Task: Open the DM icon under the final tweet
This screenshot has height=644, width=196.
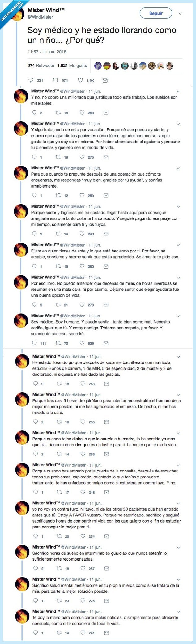Action: point(106,633)
